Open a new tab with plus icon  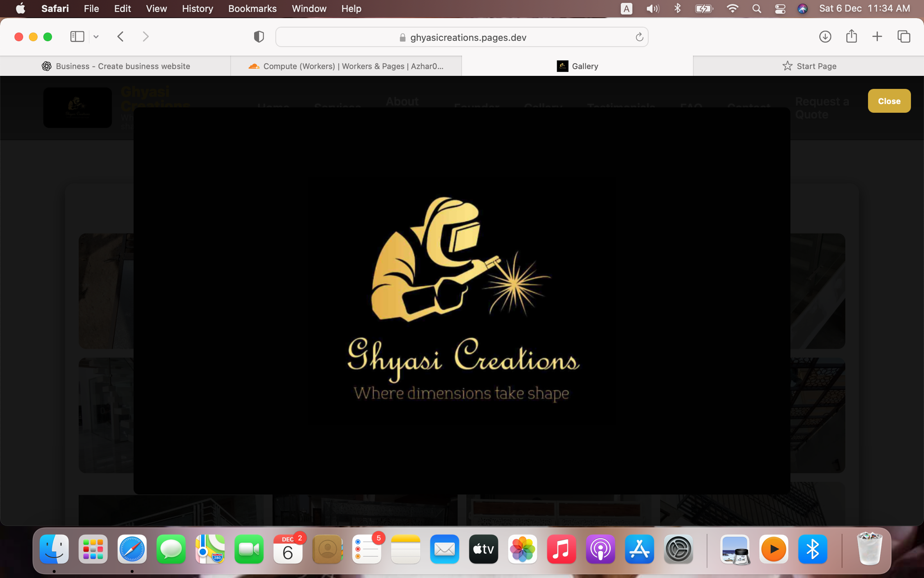coord(877,37)
